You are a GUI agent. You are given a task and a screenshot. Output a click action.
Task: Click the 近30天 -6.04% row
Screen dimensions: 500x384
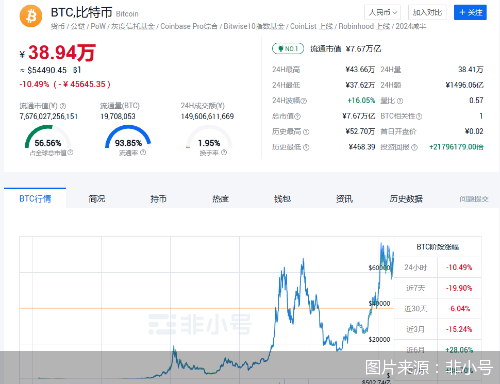[x=438, y=309]
